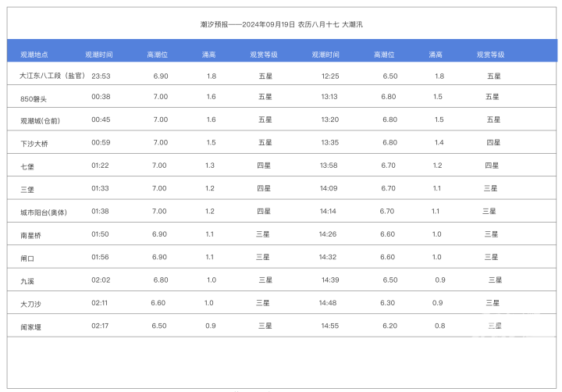Click the afternoon time '13:58'
Screen dimensions: 562x392
click(x=329, y=166)
